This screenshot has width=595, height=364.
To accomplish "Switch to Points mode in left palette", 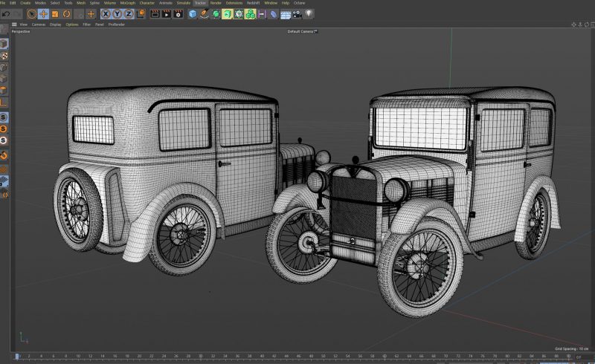I will tap(4, 68).
